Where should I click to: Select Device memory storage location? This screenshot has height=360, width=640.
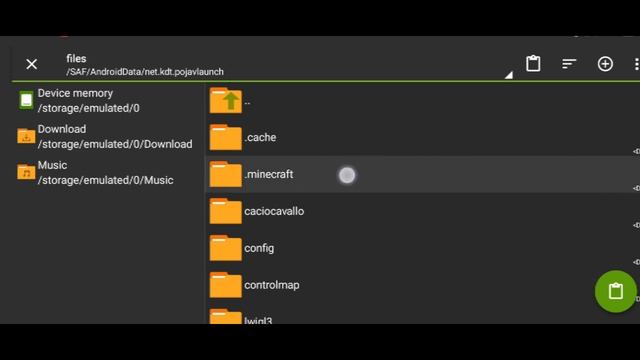point(107,100)
